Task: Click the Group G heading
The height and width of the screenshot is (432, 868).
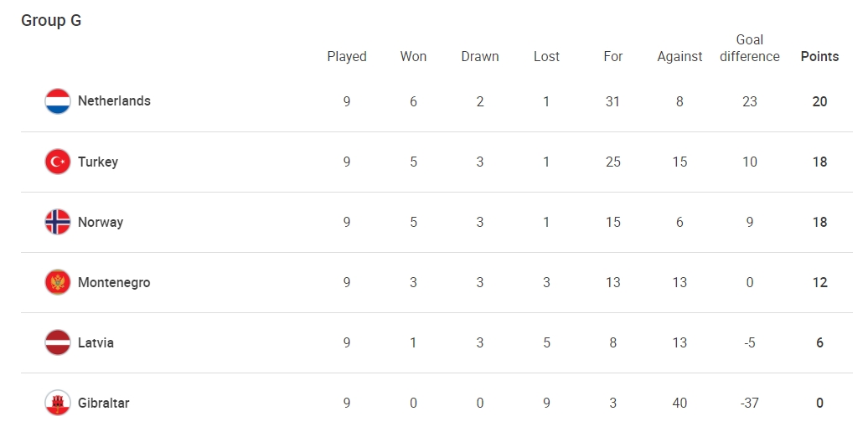Action: [51, 20]
